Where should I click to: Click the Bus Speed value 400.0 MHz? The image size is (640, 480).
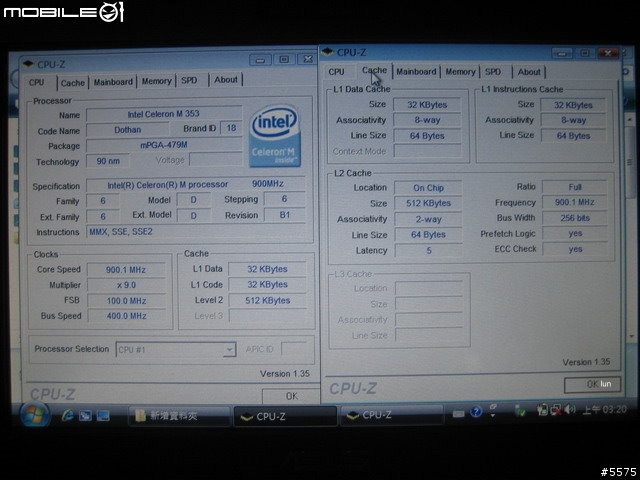126,316
